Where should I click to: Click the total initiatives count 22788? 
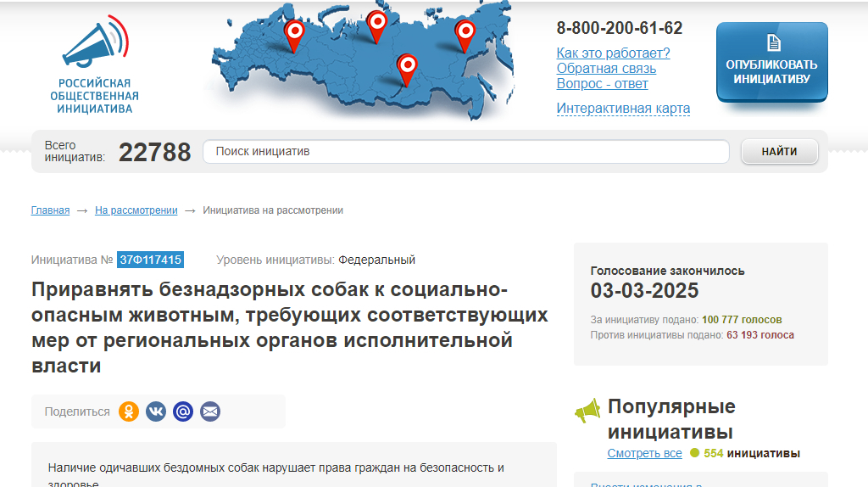(154, 153)
